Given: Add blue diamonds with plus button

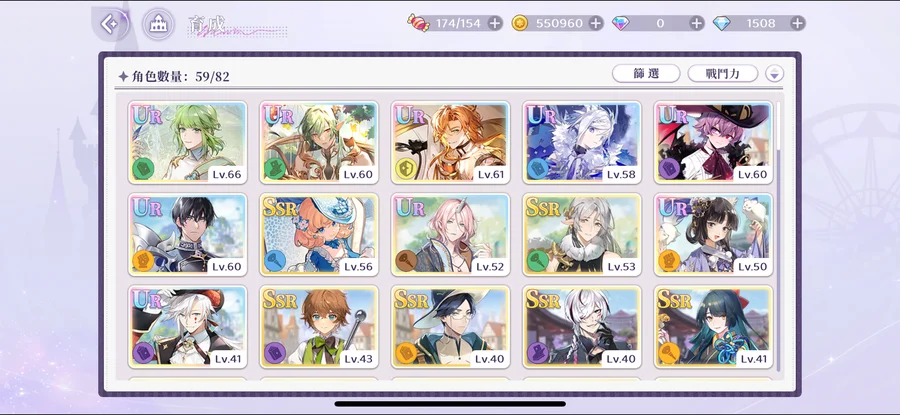Looking at the screenshot, I should 797,23.
